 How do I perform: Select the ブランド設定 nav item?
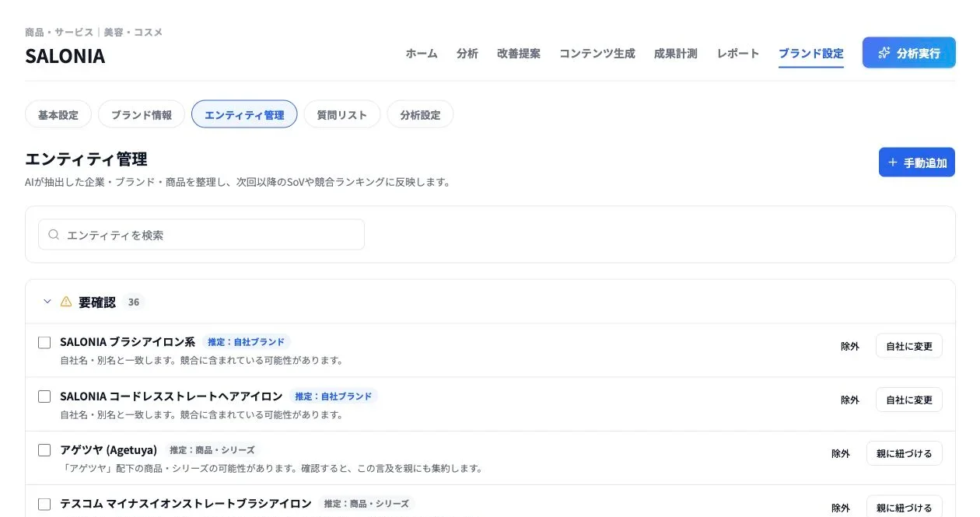[x=811, y=54]
